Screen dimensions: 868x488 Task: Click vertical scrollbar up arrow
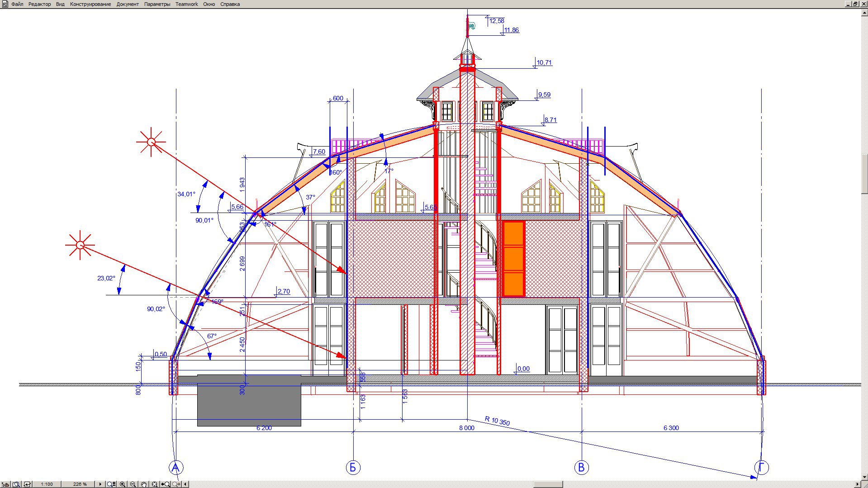tap(864, 12)
